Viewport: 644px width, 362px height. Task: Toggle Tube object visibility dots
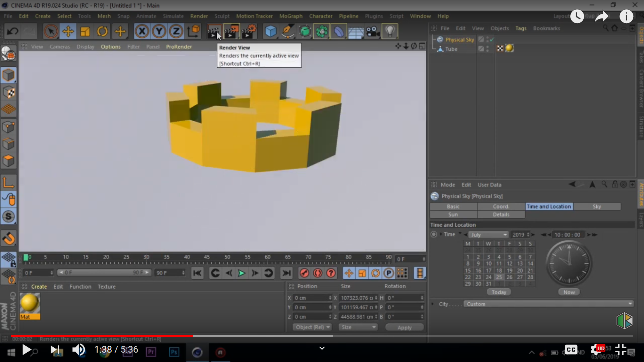point(487,49)
